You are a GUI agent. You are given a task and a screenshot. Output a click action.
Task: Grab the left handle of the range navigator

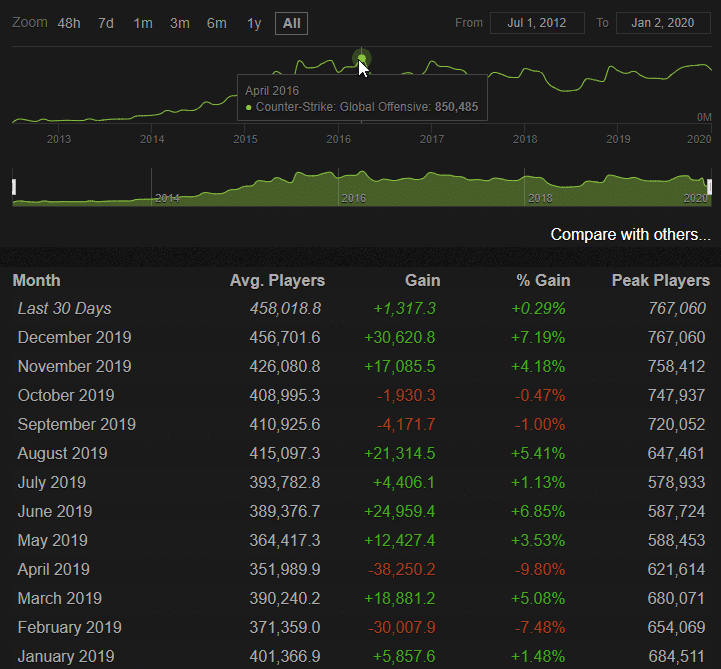click(14, 187)
